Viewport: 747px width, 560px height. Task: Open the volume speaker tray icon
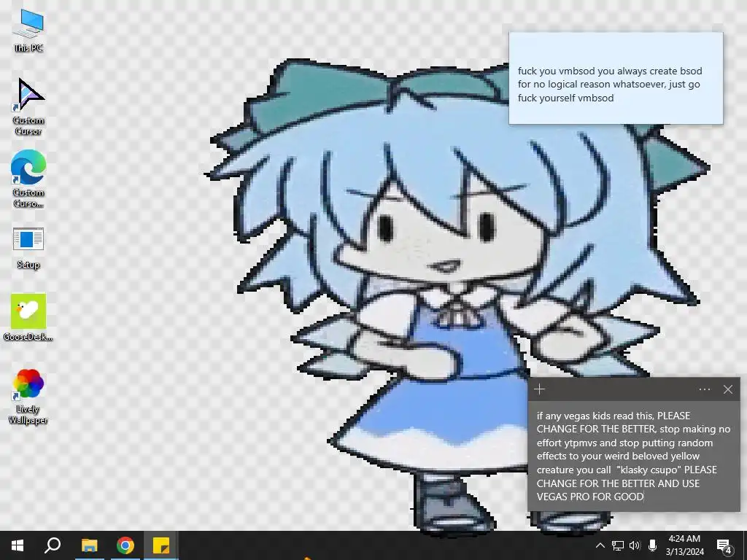(x=635, y=545)
